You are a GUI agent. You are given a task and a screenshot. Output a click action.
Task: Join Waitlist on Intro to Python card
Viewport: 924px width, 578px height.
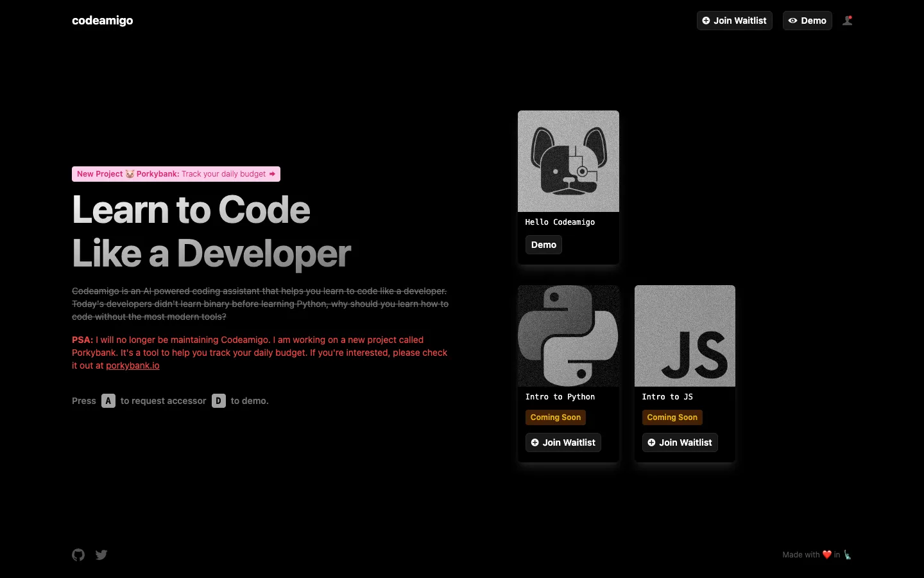[563, 442]
